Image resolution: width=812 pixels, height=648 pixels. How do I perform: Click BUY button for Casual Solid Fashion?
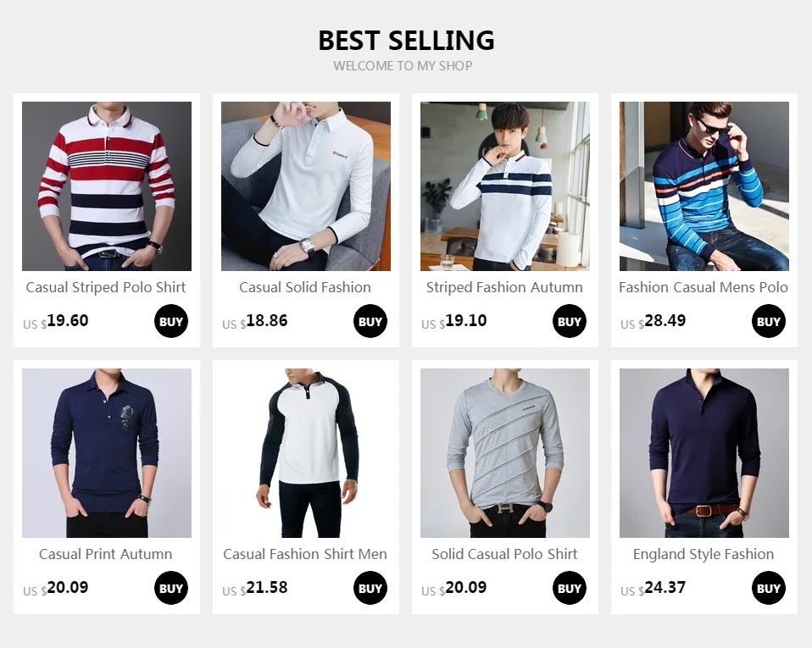370,321
